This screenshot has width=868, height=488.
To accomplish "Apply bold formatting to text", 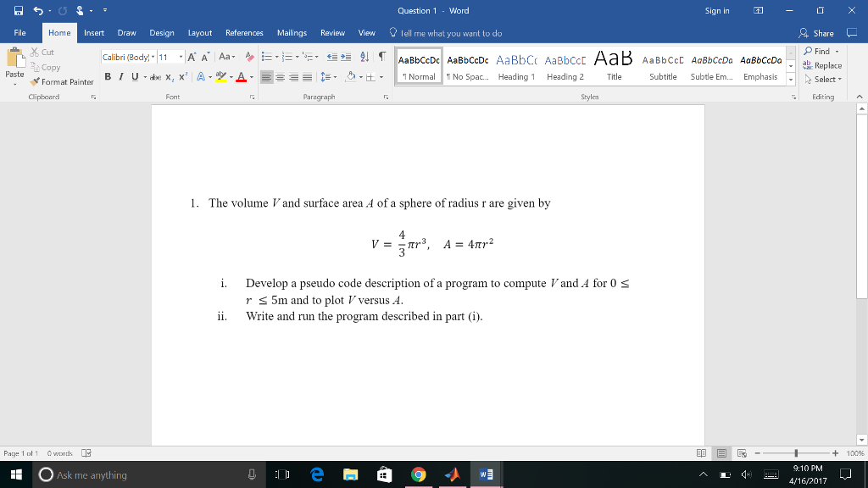I will tap(108, 76).
